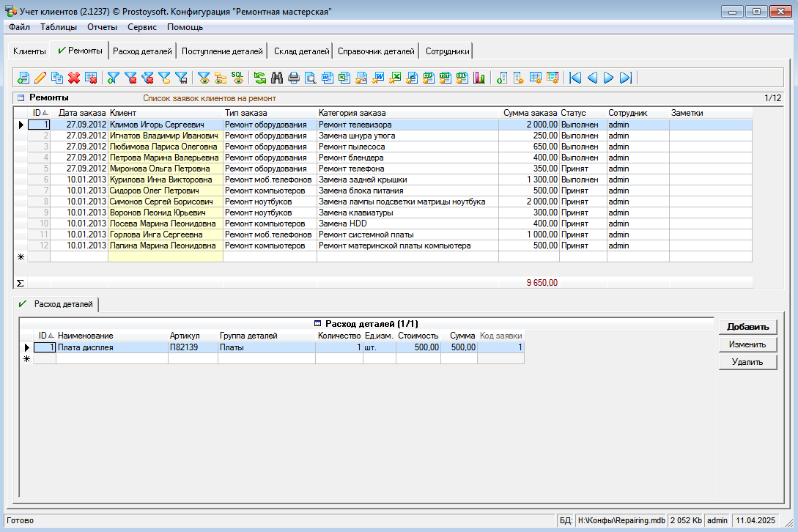This screenshot has height=532, width=798.
Task: Click the Изменить button
Action: (x=747, y=344)
